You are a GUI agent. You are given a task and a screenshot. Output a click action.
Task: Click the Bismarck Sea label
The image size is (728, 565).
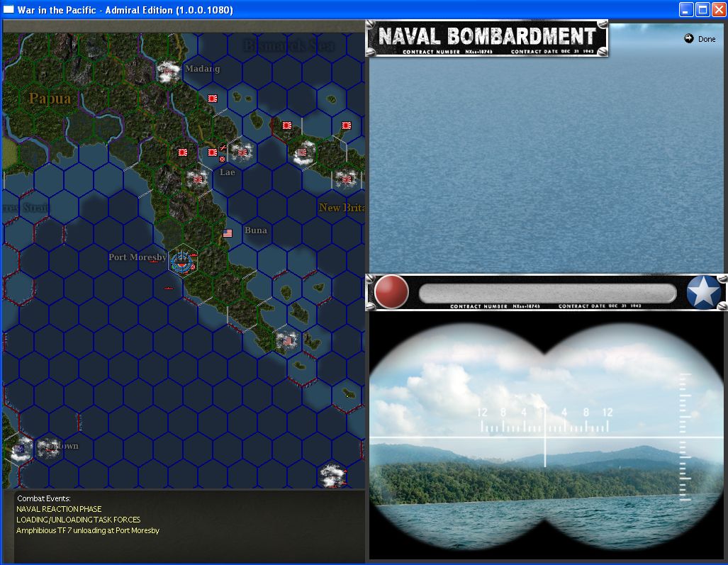[289, 45]
